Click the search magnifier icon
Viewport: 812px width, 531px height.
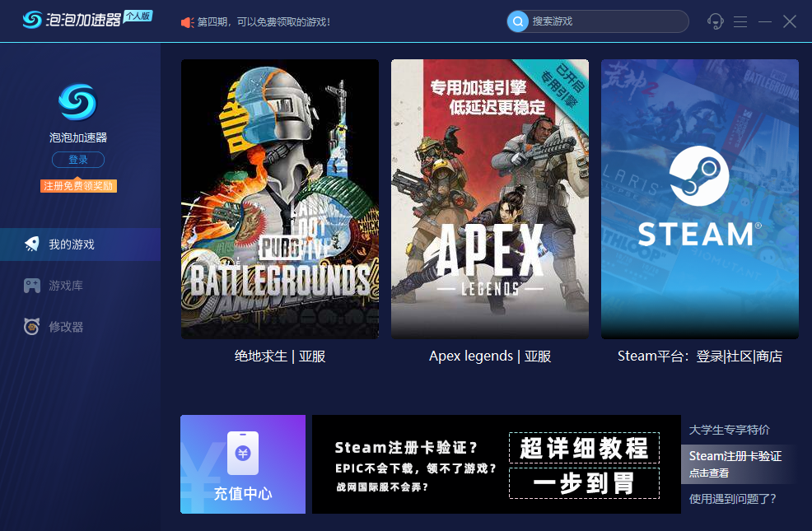pyautogui.click(x=517, y=21)
